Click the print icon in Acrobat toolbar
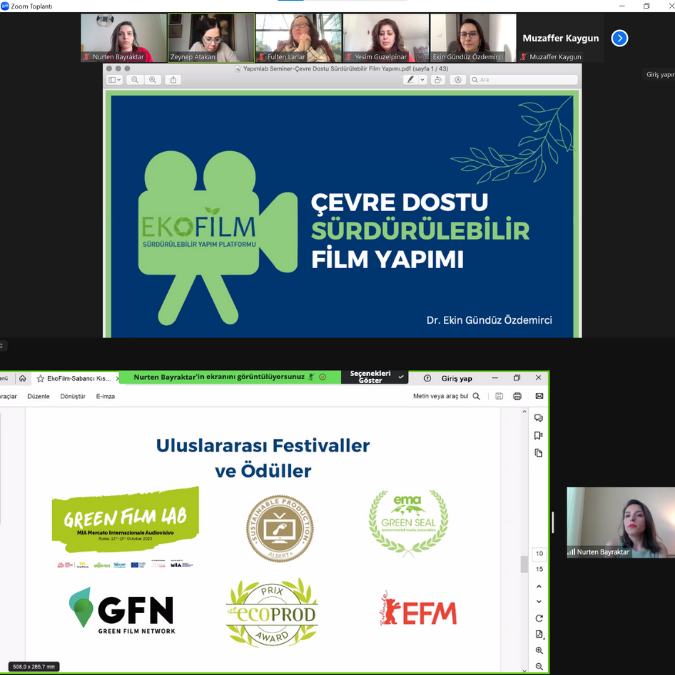The image size is (675, 675). pyautogui.click(x=517, y=396)
